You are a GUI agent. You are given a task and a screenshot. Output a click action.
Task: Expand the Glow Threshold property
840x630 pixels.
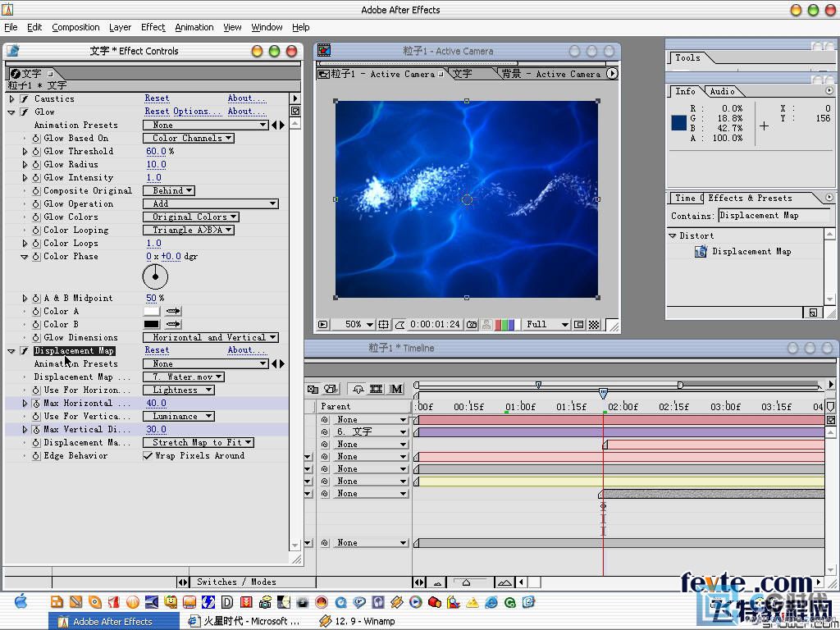click(25, 152)
